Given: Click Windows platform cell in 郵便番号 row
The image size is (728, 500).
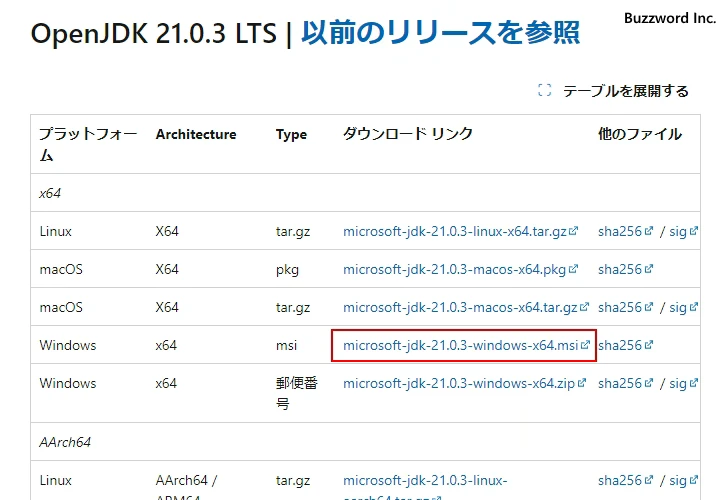Looking at the screenshot, I should (x=68, y=383).
